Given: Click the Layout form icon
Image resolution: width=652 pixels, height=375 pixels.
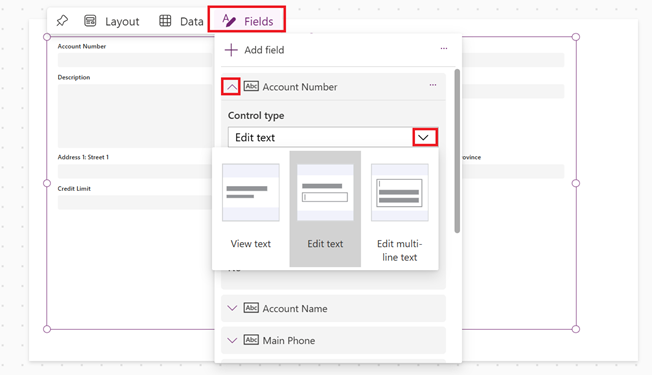Looking at the screenshot, I should tap(90, 20).
